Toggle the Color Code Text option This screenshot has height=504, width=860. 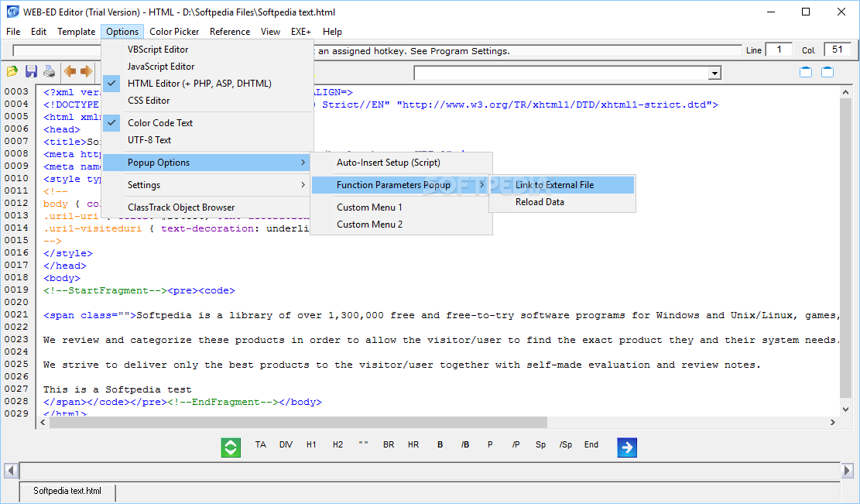click(207, 123)
